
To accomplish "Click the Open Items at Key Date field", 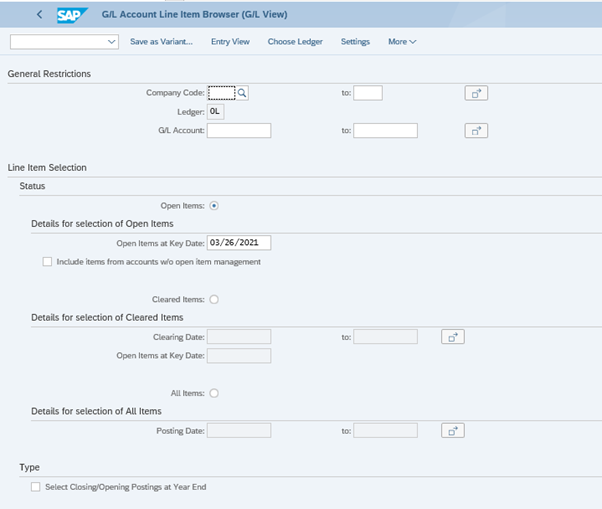I will (x=239, y=243).
